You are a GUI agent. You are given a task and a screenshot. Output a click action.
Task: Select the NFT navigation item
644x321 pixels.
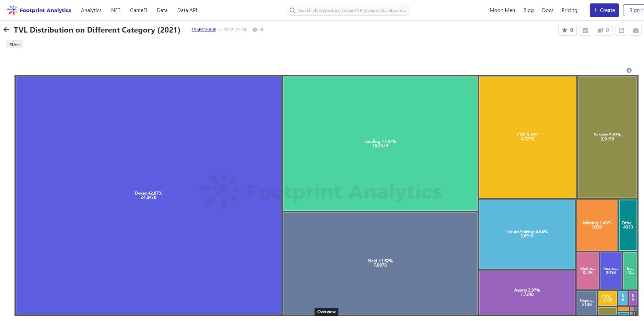pos(116,10)
